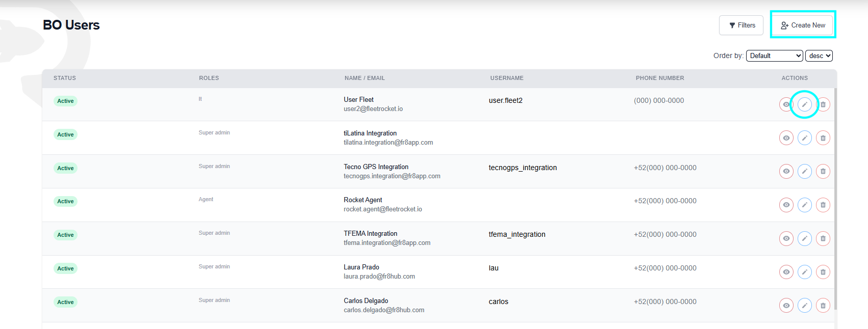Delete Laura Prado user
Screen dimensions: 868x329
click(x=823, y=272)
